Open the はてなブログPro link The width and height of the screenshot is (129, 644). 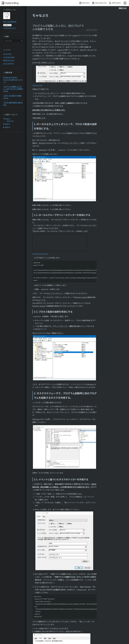[8, 64]
